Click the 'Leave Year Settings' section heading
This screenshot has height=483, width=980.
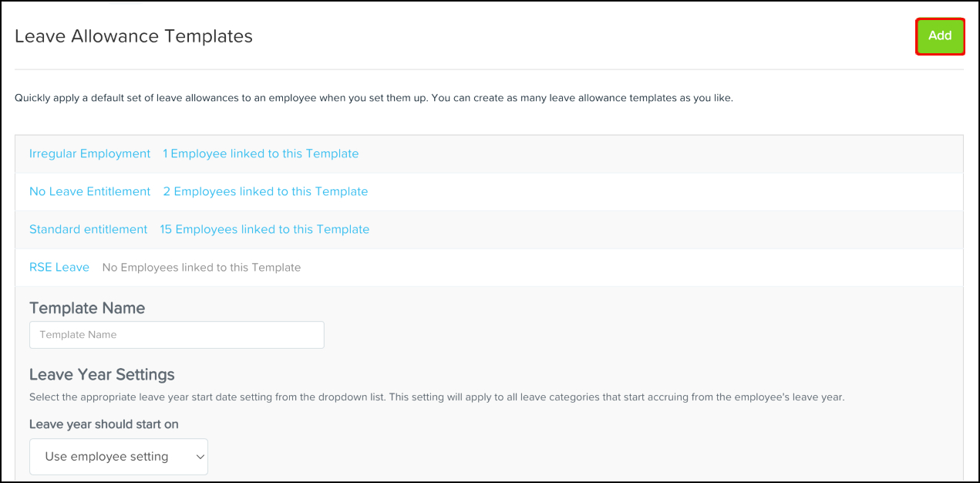(102, 375)
